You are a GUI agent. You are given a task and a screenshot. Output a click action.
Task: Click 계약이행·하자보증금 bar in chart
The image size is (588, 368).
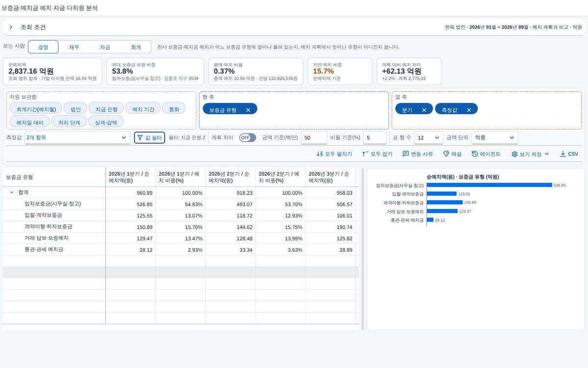pyautogui.click(x=444, y=203)
